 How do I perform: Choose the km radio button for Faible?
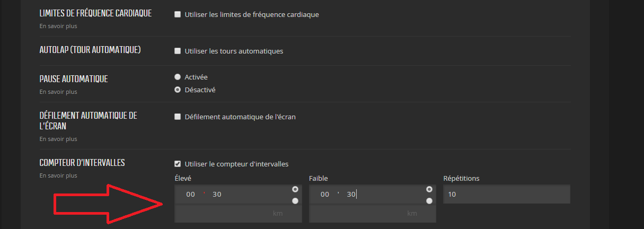(x=429, y=201)
